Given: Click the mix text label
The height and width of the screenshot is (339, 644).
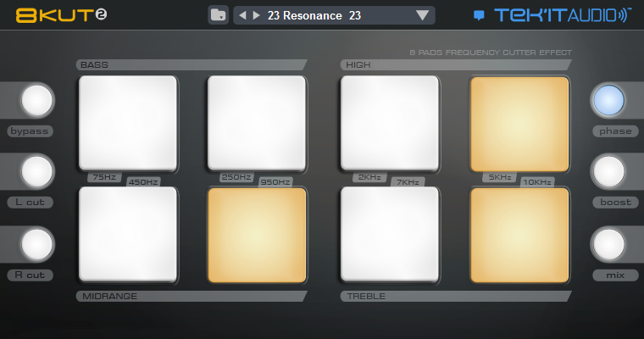Looking at the screenshot, I should [615, 275].
